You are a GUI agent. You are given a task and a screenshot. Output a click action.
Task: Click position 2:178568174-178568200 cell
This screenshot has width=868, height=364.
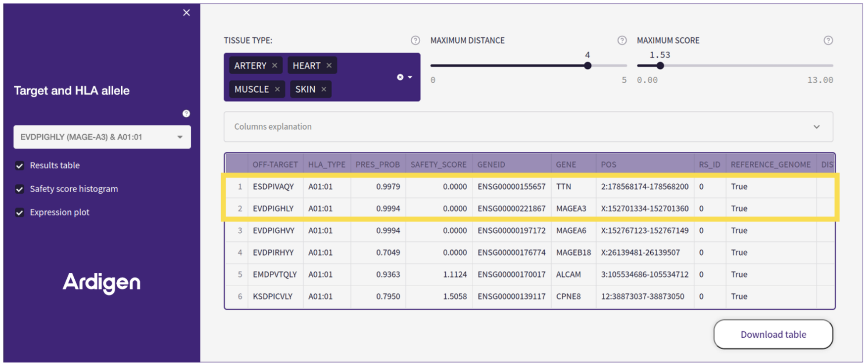(x=645, y=187)
